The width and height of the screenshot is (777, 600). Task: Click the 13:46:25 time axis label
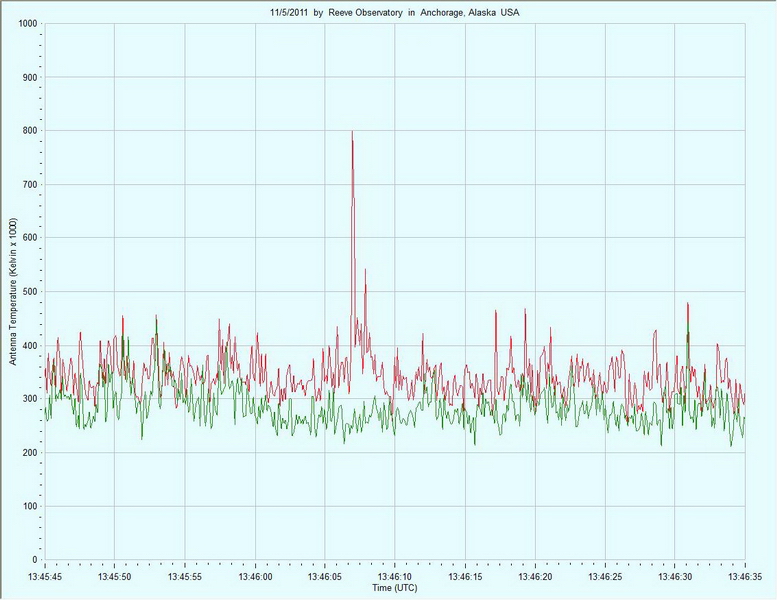[605, 577]
